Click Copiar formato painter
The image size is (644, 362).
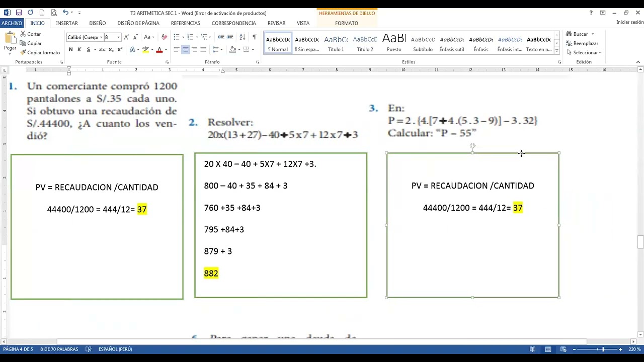40,52
